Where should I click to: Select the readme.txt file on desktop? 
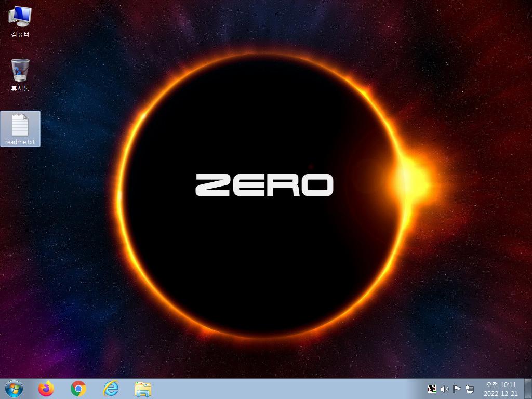tap(20, 129)
